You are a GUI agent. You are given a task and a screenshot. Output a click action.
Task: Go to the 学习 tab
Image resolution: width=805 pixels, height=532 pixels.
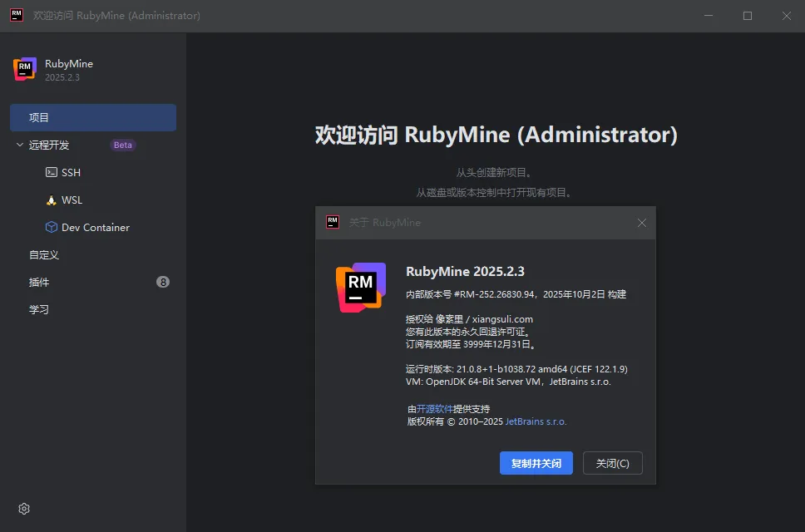(x=39, y=310)
